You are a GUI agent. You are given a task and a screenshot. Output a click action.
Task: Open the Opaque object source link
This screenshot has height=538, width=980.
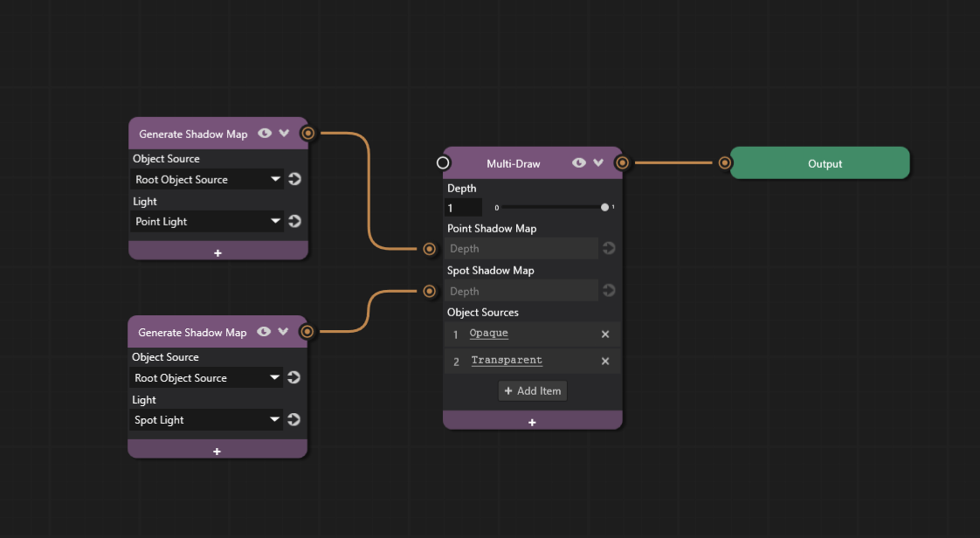(489, 333)
